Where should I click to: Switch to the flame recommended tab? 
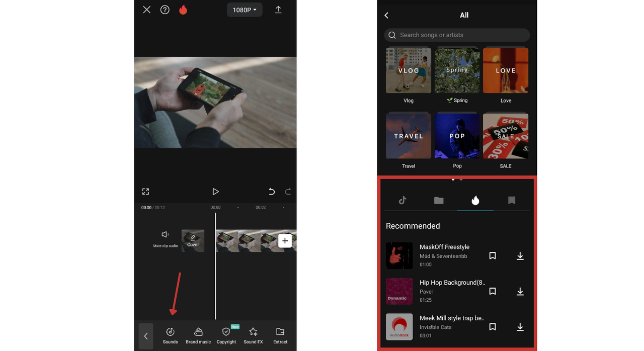pos(475,200)
